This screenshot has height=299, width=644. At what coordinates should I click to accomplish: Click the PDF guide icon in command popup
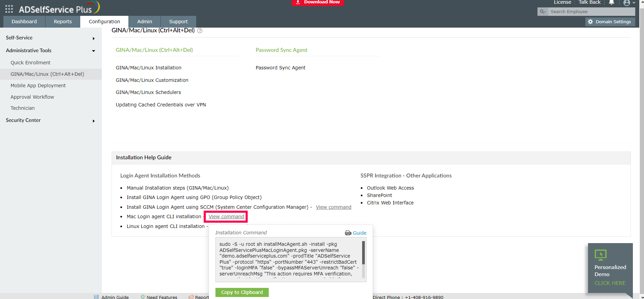pos(348,233)
